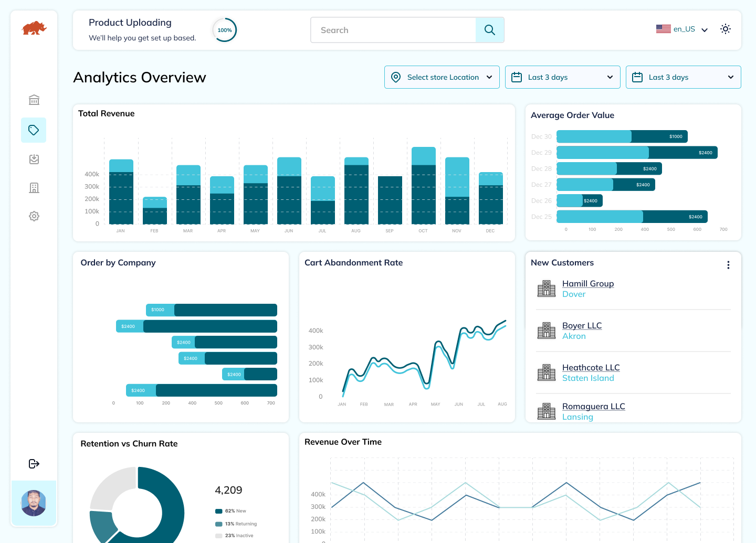Image resolution: width=756 pixels, height=543 pixels.
Task: Expand the en_US language chevron
Action: click(705, 30)
